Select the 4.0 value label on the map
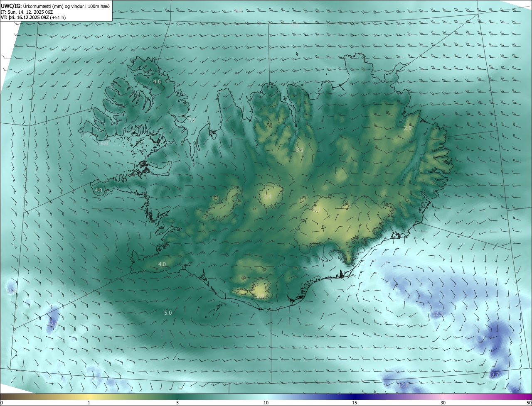 click(x=162, y=264)
